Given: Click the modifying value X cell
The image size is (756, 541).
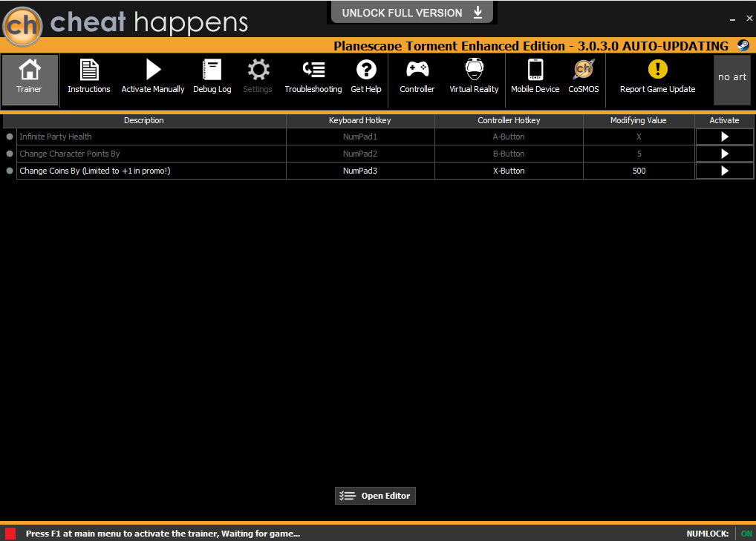Looking at the screenshot, I should coord(639,137).
